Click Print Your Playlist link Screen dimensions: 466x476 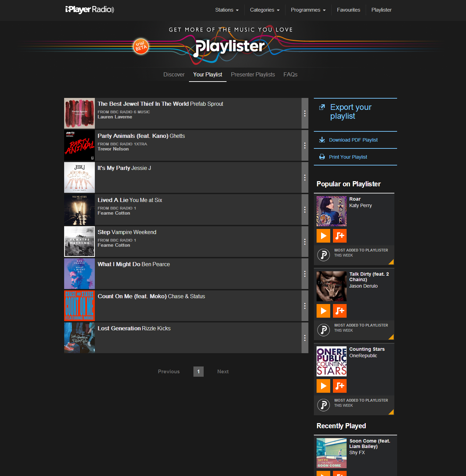pos(348,157)
